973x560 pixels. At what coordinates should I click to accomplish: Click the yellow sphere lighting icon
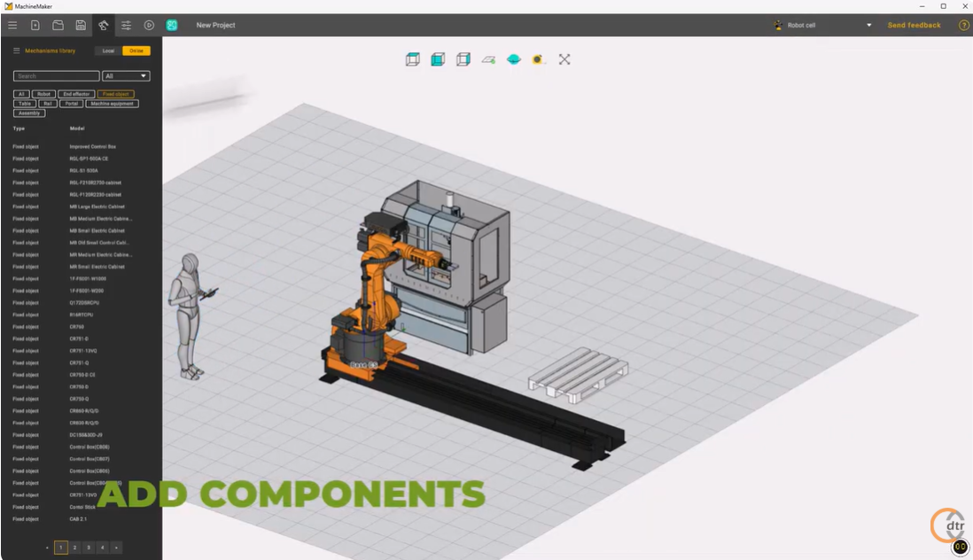pyautogui.click(x=538, y=59)
